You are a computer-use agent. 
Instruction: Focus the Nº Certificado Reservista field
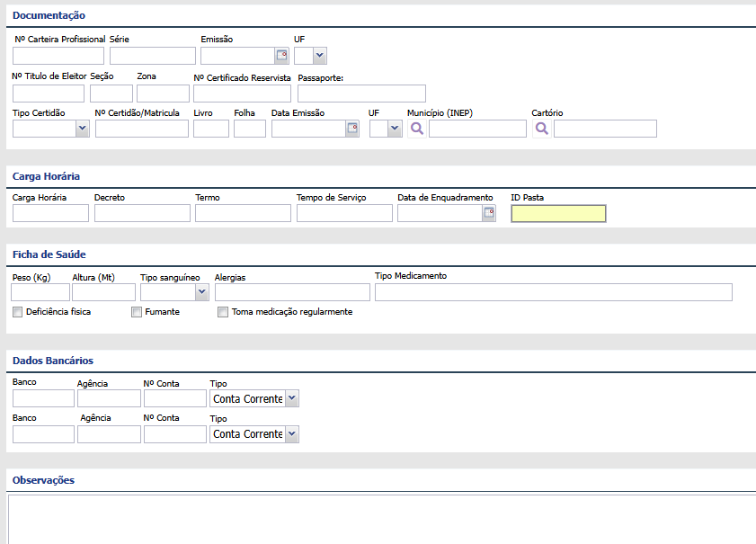tap(242, 94)
